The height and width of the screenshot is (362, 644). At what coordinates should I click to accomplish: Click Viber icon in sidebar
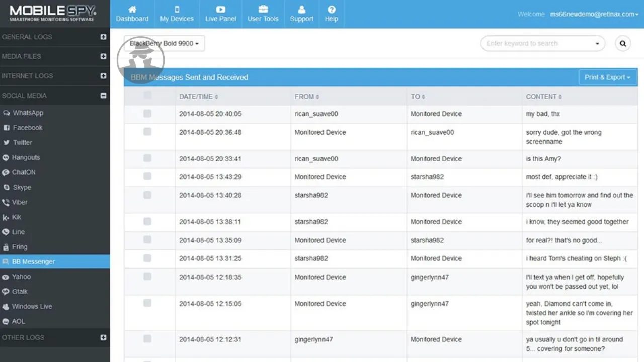(x=6, y=202)
